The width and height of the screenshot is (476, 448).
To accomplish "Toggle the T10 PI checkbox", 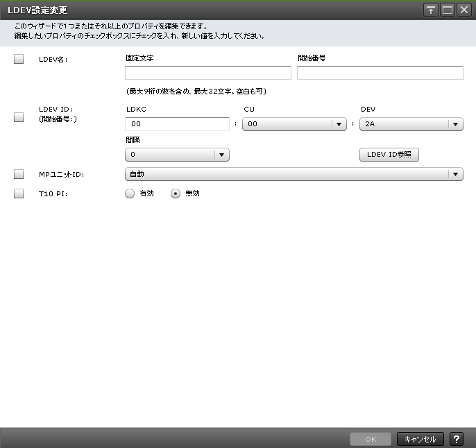I will coord(19,194).
